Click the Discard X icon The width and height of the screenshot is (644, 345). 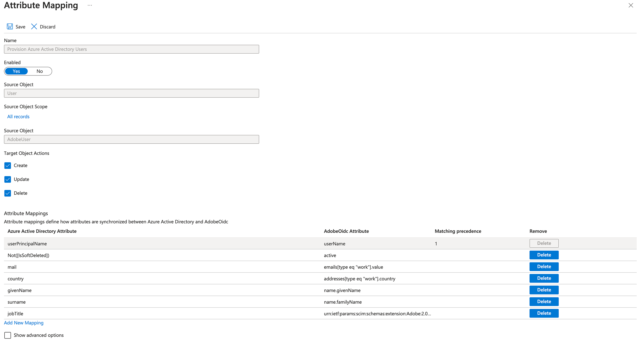click(34, 27)
